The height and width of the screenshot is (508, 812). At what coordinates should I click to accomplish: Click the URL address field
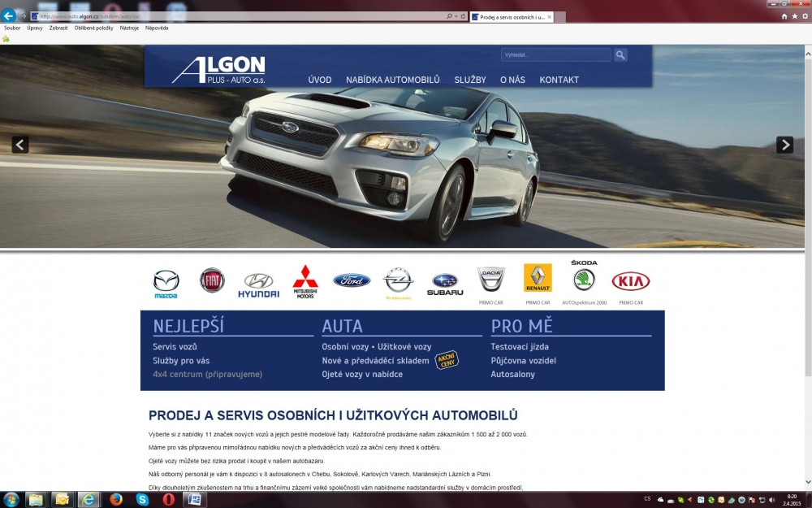click(238, 16)
